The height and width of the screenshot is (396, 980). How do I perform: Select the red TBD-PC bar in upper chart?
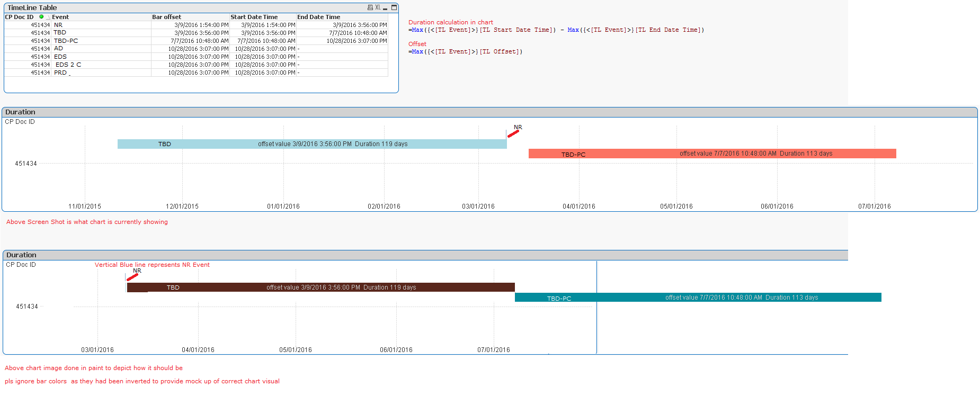click(x=712, y=154)
